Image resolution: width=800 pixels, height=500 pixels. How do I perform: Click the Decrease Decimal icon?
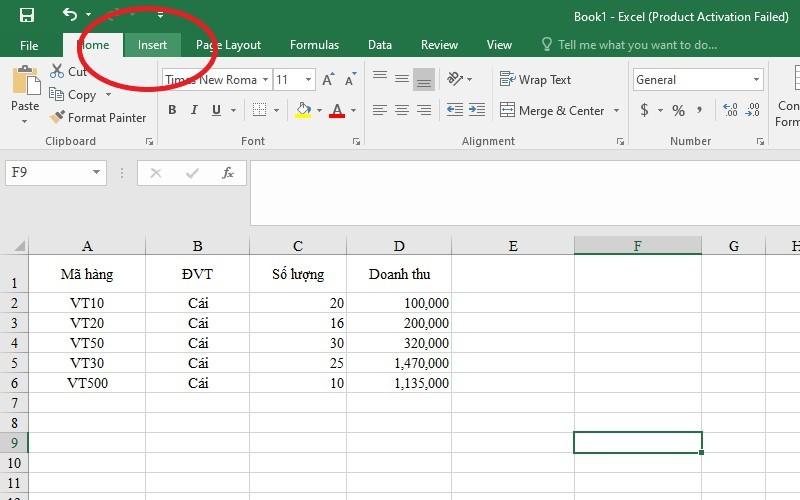753,110
